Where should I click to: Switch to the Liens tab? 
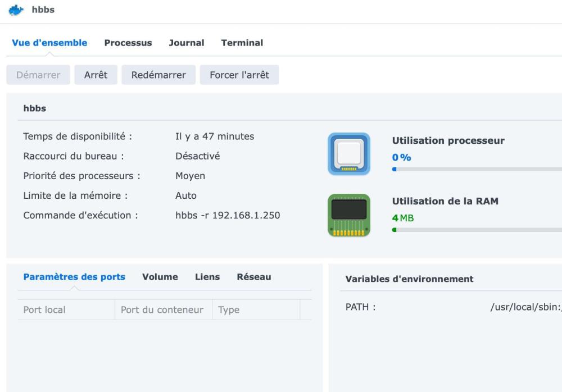[x=207, y=277]
